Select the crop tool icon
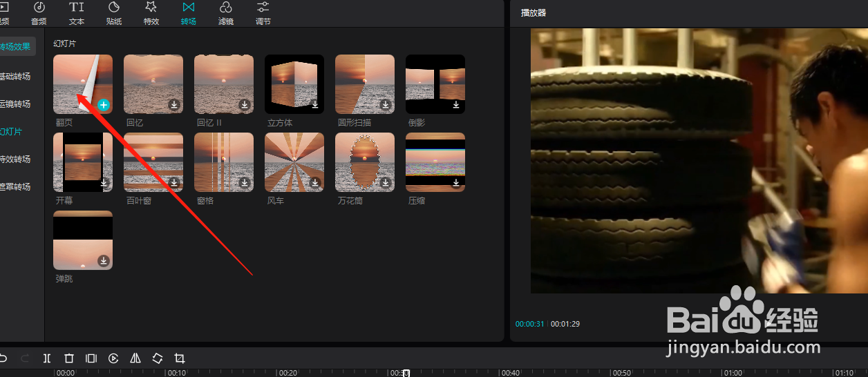Image resolution: width=868 pixels, height=377 pixels. click(180, 358)
